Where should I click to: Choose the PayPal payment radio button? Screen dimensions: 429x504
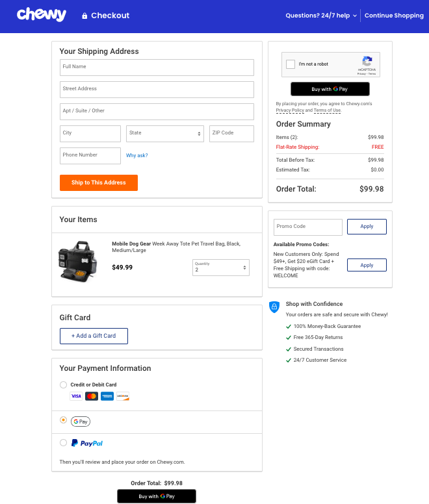63,443
